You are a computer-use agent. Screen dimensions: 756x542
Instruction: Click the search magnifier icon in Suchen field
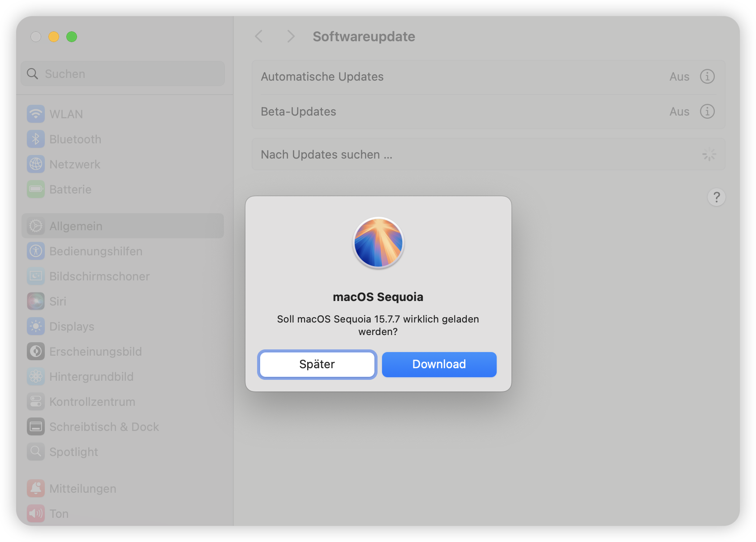tap(32, 73)
